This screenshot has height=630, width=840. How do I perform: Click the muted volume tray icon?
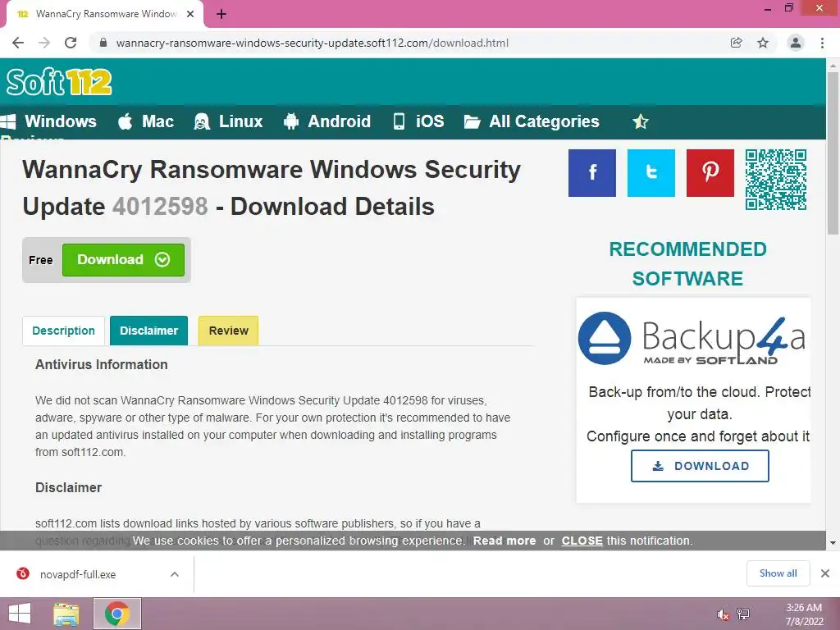coord(723,614)
